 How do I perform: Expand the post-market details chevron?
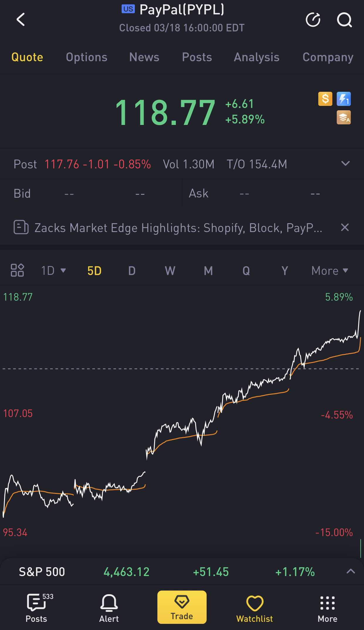(x=346, y=164)
